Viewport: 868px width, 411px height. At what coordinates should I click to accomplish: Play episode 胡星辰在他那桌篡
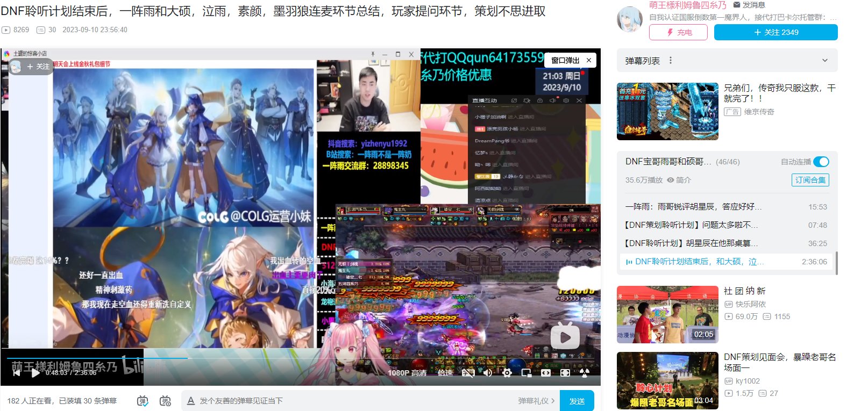point(726,243)
